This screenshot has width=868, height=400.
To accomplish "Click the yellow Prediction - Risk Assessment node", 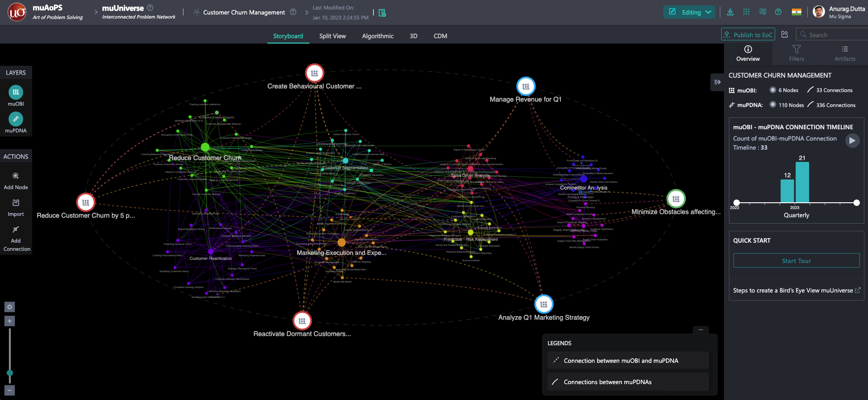I will [471, 233].
